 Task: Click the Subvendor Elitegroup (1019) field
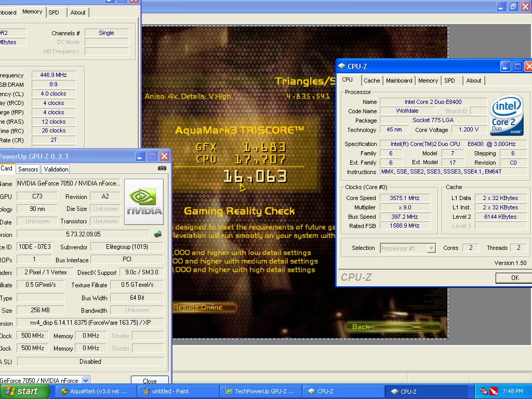[127, 247]
